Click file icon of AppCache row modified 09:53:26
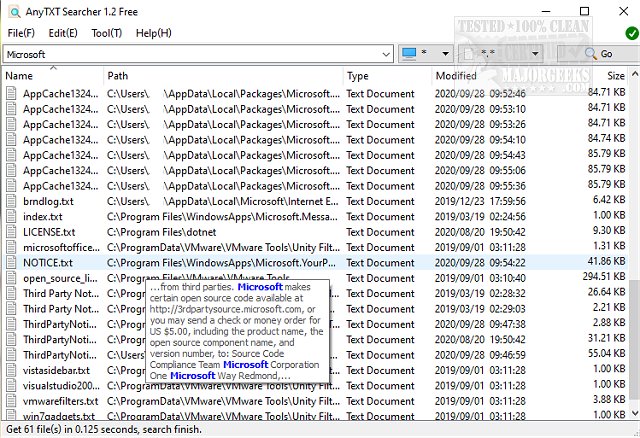Viewport: 640px width, 438px height. point(11,125)
